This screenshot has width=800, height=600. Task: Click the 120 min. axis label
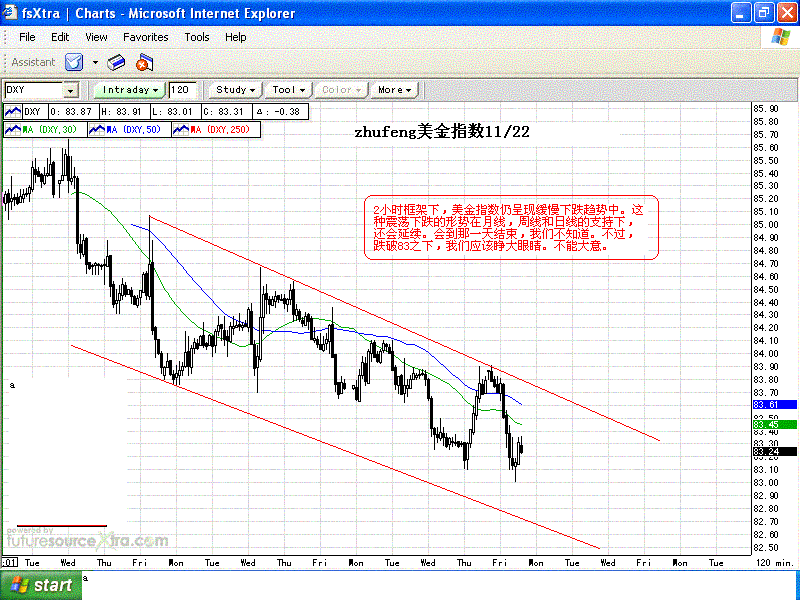(x=774, y=563)
